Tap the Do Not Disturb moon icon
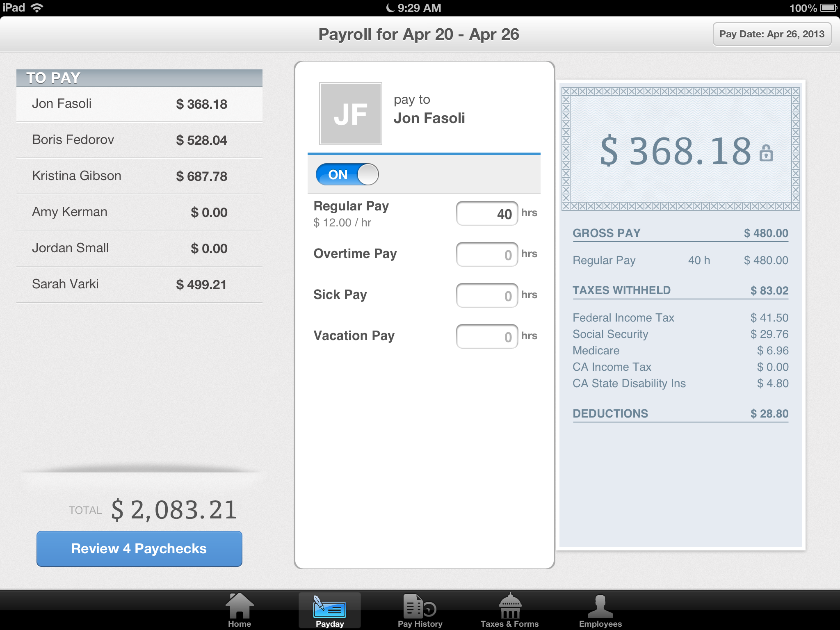The image size is (840, 630). coord(390,8)
